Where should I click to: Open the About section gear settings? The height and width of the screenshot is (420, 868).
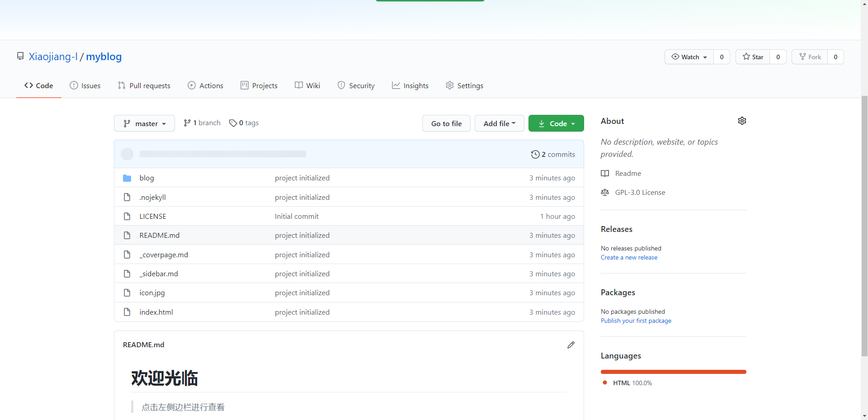coord(742,121)
